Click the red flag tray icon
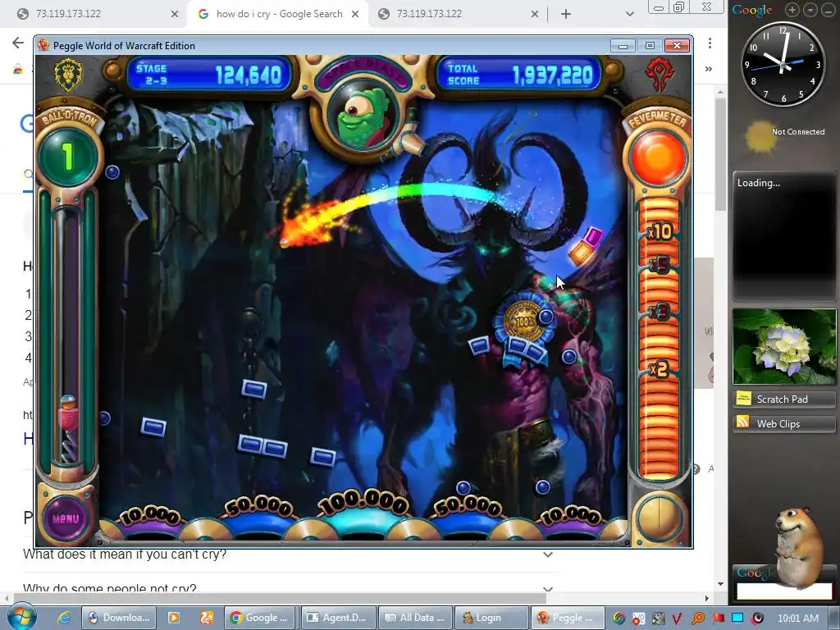The height and width of the screenshot is (630, 840). pos(718,619)
